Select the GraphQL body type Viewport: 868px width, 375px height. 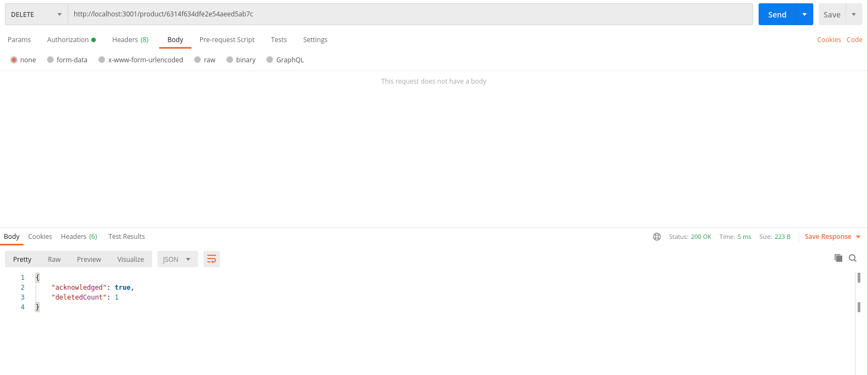point(270,60)
